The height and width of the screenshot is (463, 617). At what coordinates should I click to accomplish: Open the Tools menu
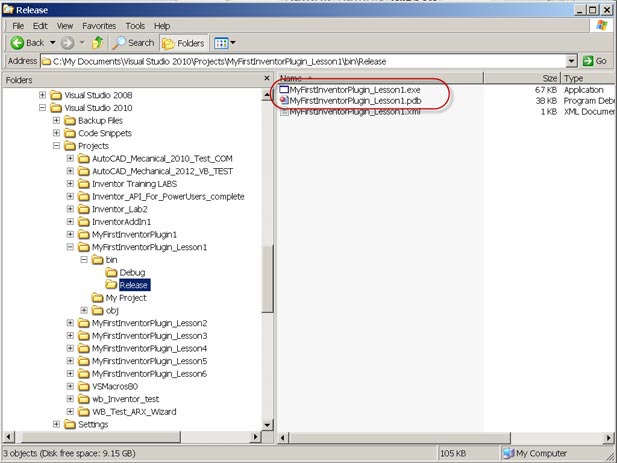coord(135,25)
